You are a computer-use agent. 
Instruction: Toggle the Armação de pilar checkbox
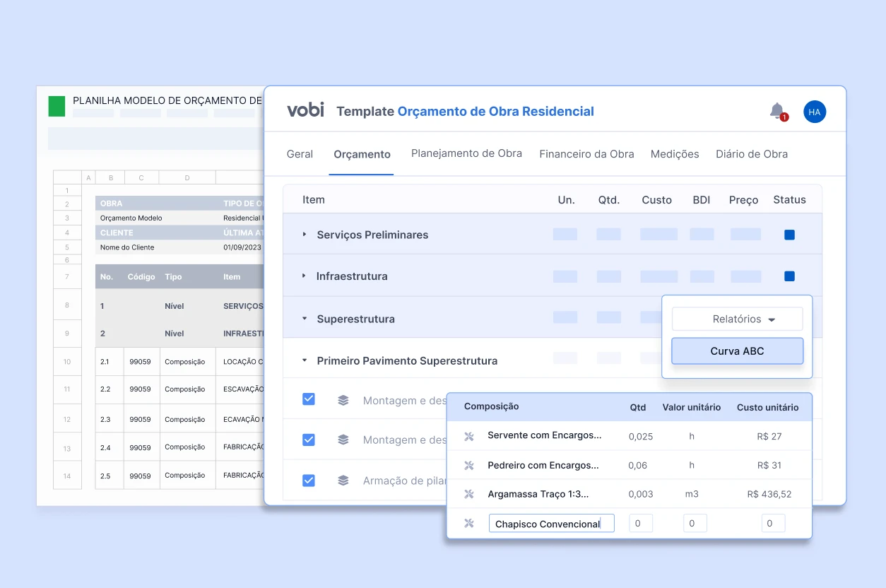(x=309, y=481)
